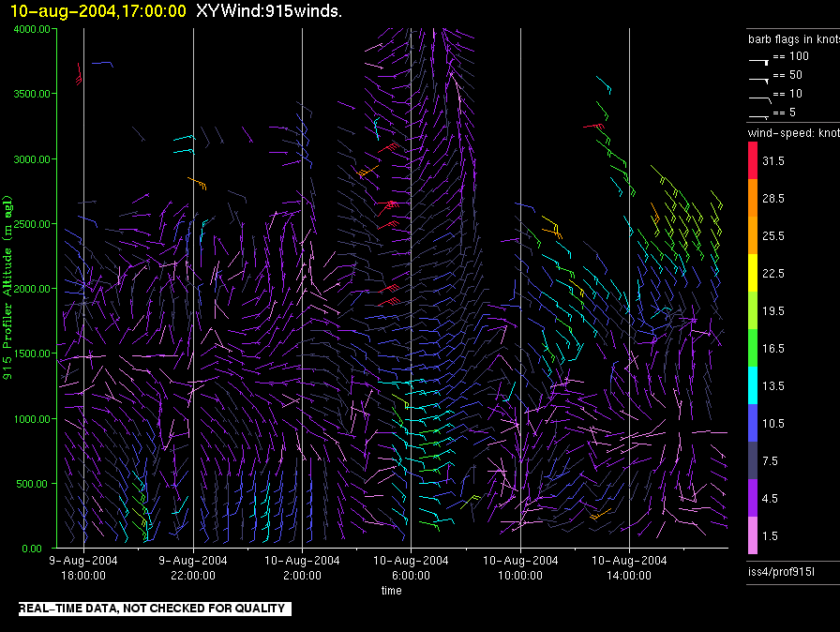Click the yellow-green 19.5 knots color band

(x=753, y=309)
